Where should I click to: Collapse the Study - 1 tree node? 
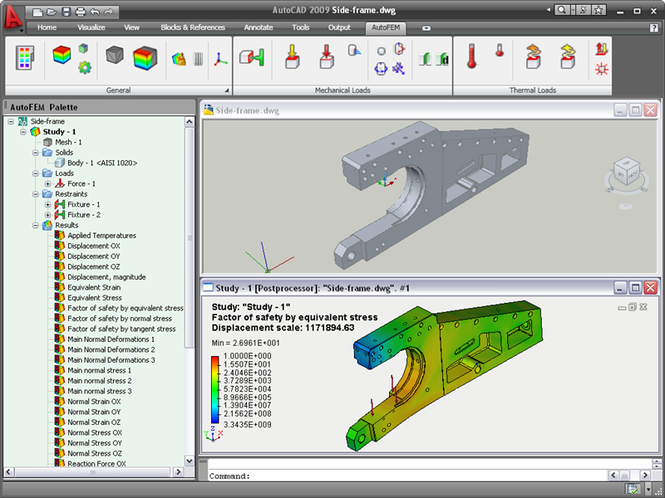(x=23, y=132)
